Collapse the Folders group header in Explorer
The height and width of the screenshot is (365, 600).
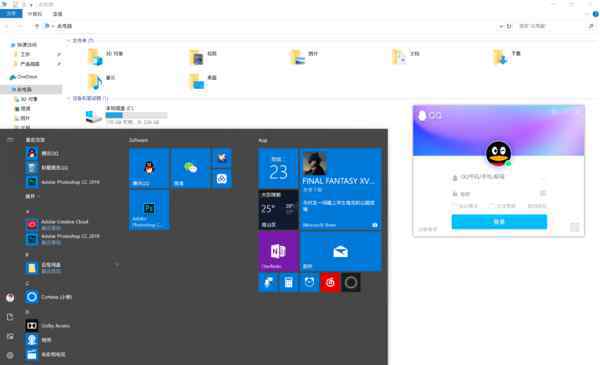[x=69, y=40]
